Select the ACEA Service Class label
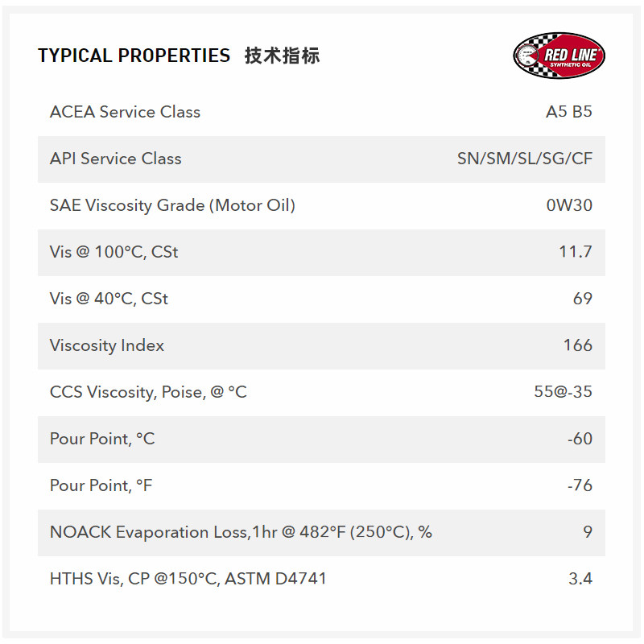The height and width of the screenshot is (644, 644). click(125, 112)
